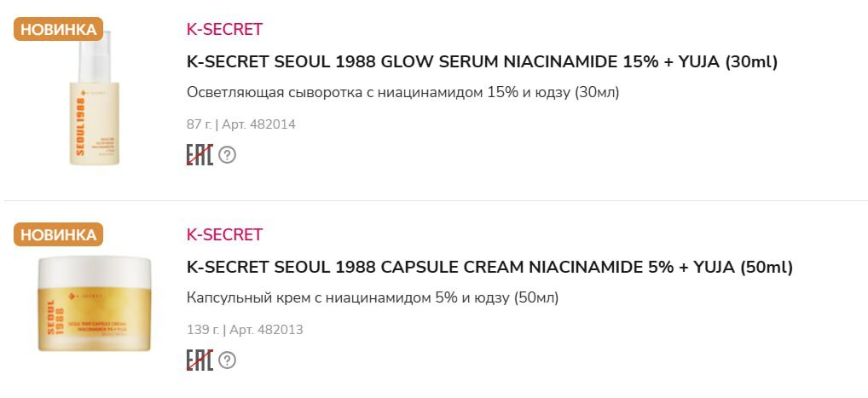
Task: Click the description 'Капсульный крем с ниацинамидом 5%'
Action: pos(373,297)
